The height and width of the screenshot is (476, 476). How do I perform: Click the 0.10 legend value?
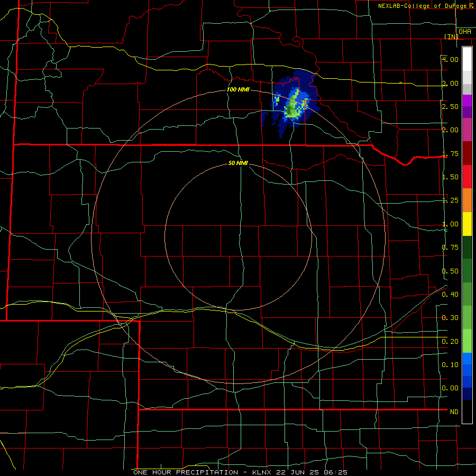pos(450,365)
